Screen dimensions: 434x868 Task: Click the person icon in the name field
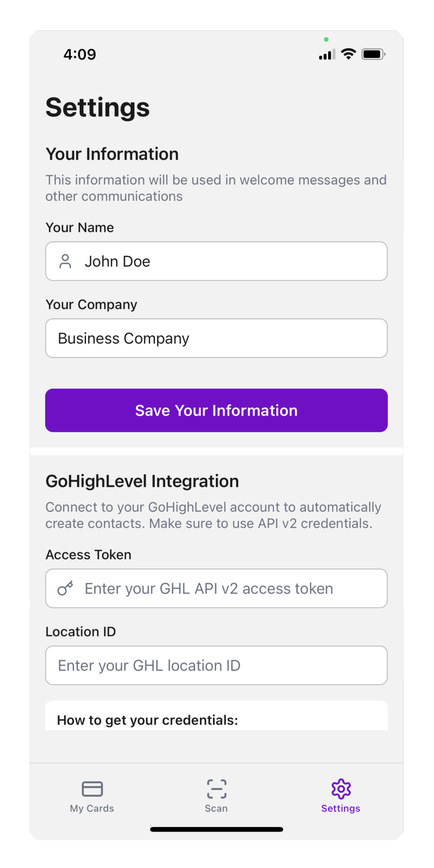(x=65, y=262)
